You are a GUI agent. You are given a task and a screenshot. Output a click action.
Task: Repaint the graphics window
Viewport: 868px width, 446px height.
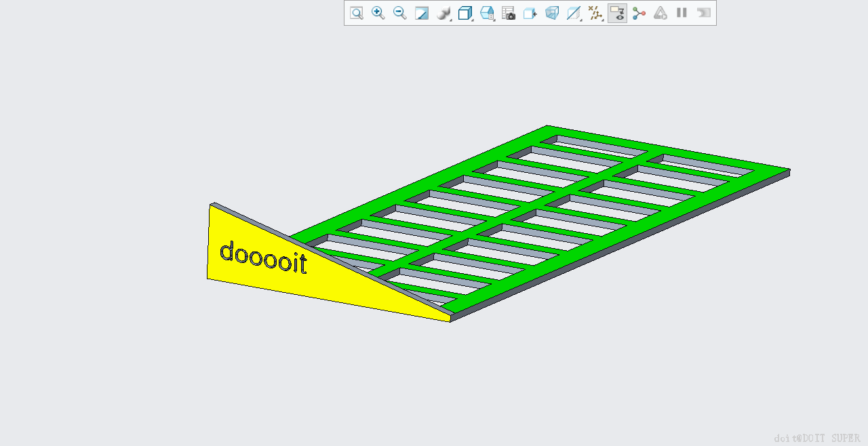pyautogui.click(x=422, y=13)
